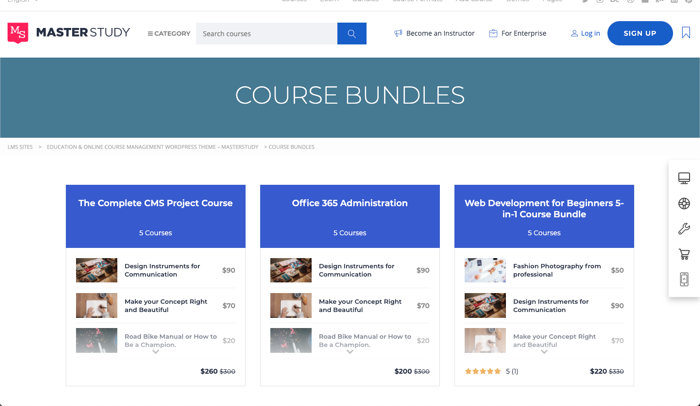Click Design Instruments thumbnail in CMS Project bundle
700x406 pixels.
tap(96, 270)
